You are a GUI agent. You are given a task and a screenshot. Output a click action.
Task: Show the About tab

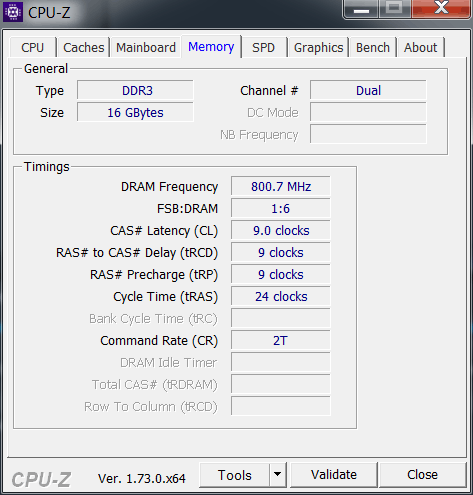(420, 48)
